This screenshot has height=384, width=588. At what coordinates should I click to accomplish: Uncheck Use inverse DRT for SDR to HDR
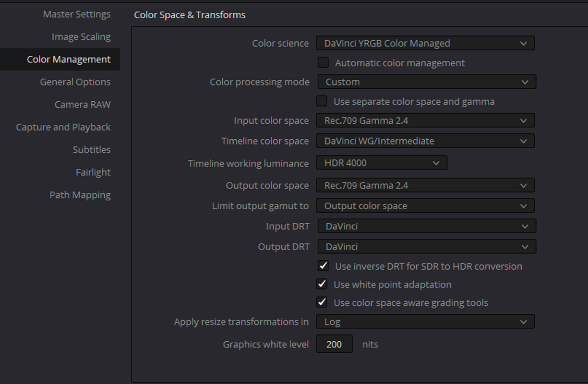pos(324,266)
